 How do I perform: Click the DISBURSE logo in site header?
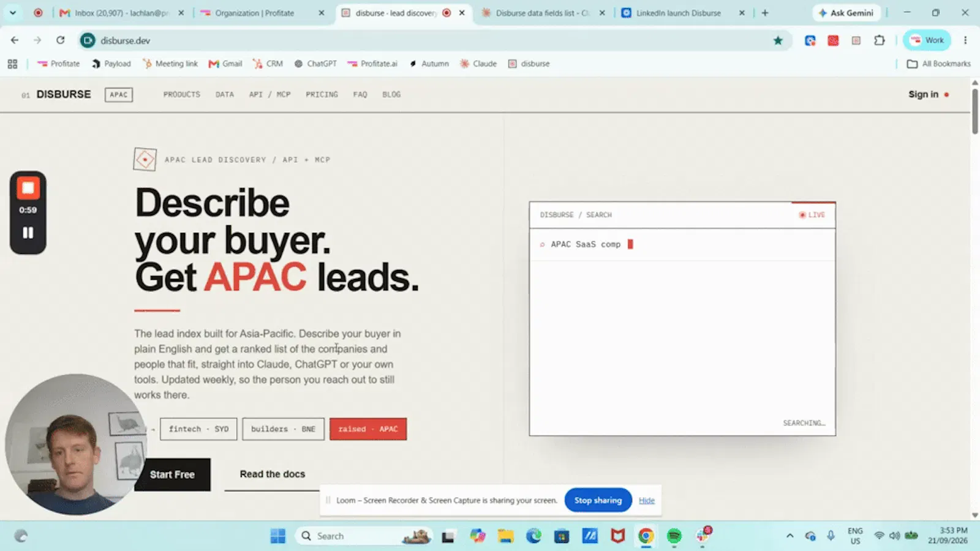(64, 94)
